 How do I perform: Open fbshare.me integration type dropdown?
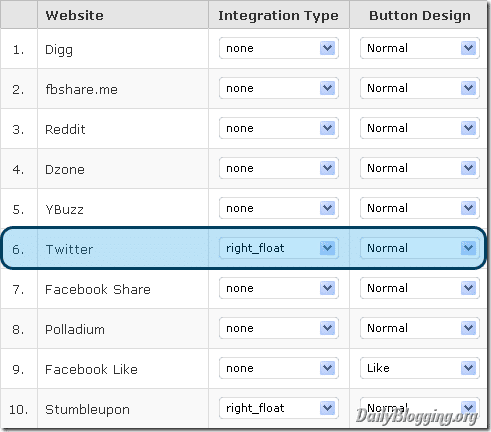point(279,88)
